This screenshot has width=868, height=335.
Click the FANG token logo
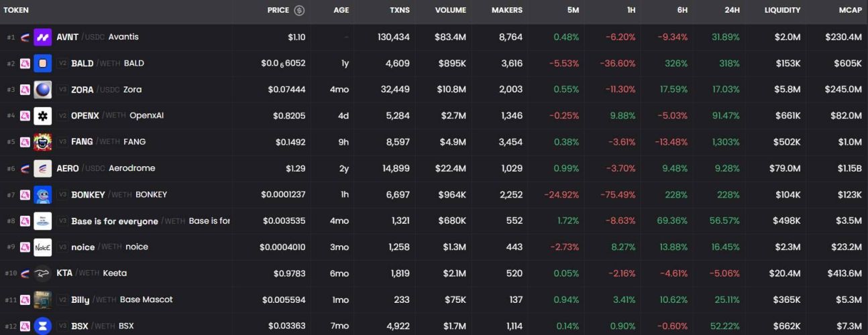pyautogui.click(x=43, y=142)
